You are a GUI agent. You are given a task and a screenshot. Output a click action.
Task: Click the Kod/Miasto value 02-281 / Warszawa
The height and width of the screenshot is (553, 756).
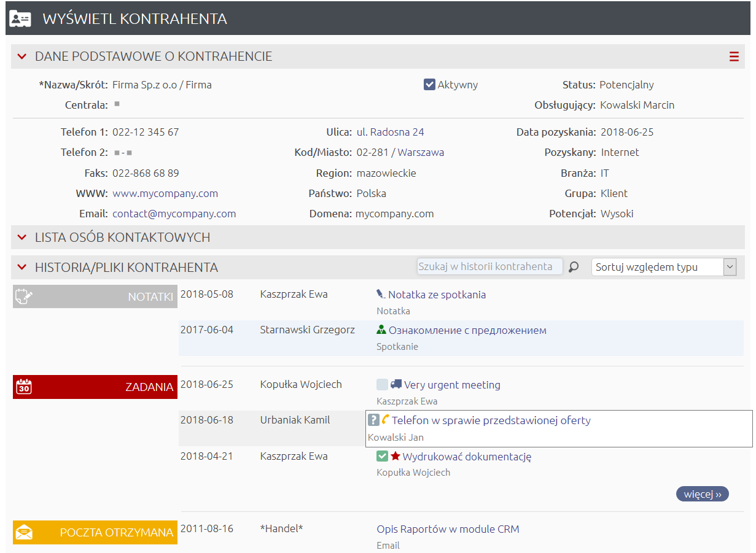point(400,152)
